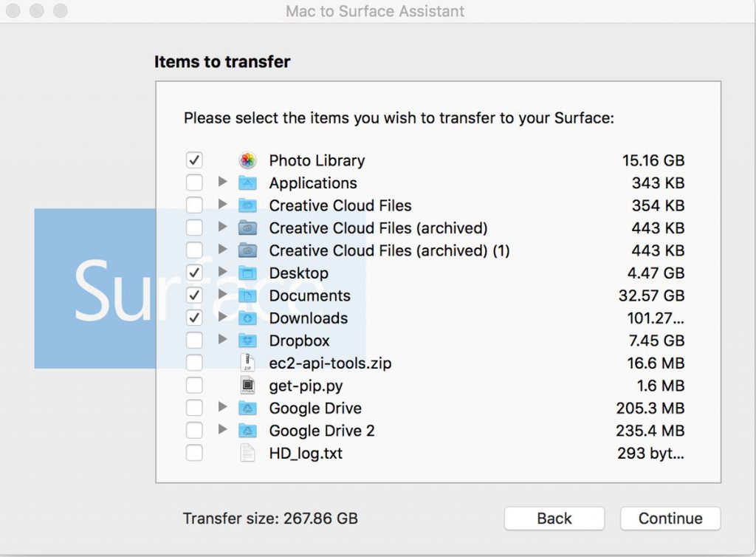Check the Creative Cloud Files (archived) (1) checkbox

coord(194,250)
